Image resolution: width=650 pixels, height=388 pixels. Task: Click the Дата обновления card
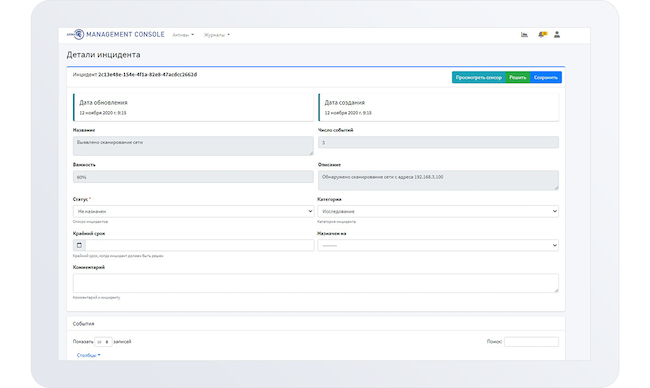pos(193,107)
